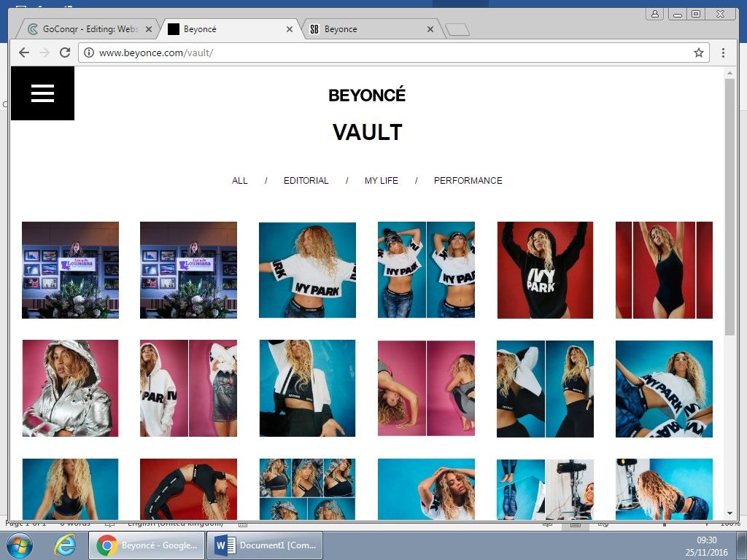Switch to the SB Beyonce tab

[x=368, y=30]
